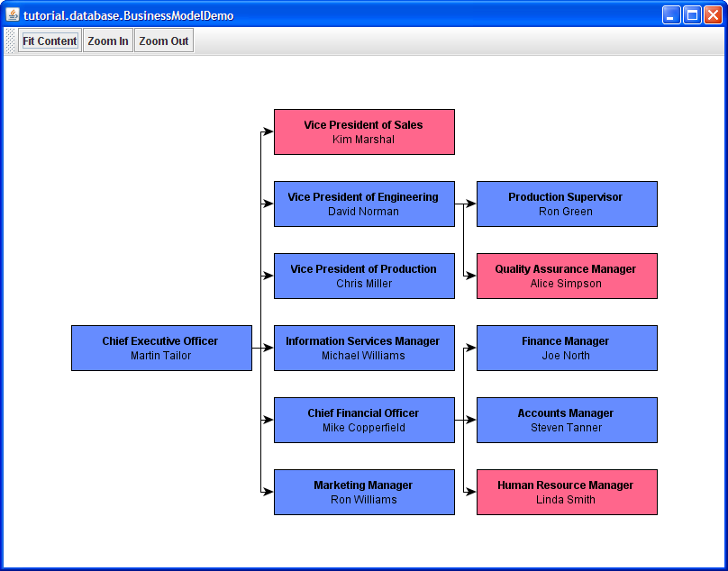Choose the Accounts Manager node
This screenshot has width=728, height=571.
(567, 420)
